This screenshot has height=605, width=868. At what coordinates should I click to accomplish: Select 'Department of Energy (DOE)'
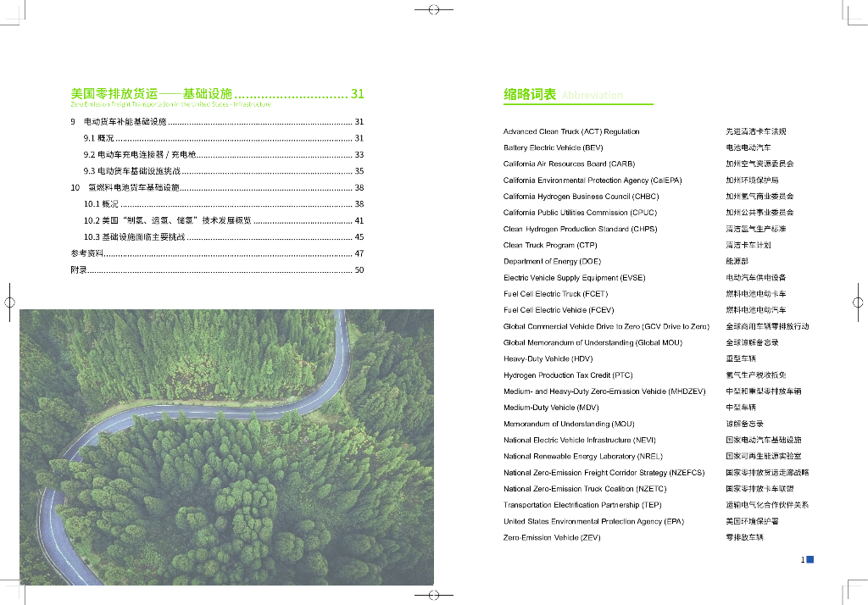click(x=552, y=261)
